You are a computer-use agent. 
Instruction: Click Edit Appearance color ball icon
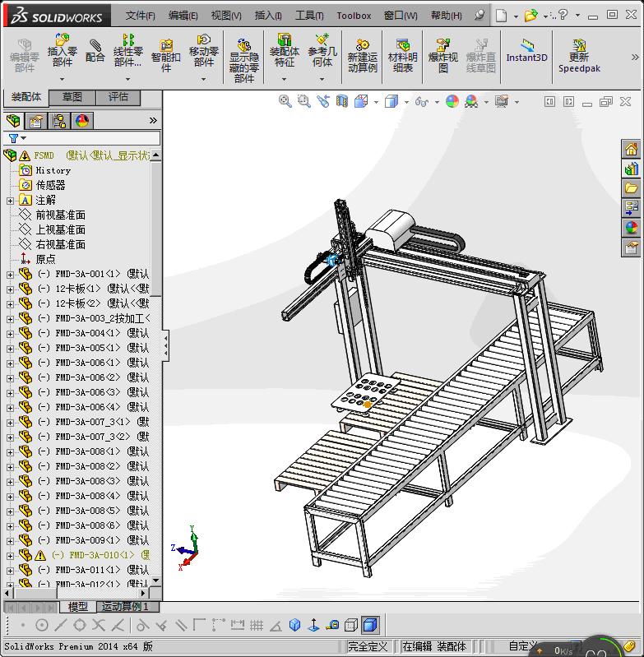tap(452, 101)
